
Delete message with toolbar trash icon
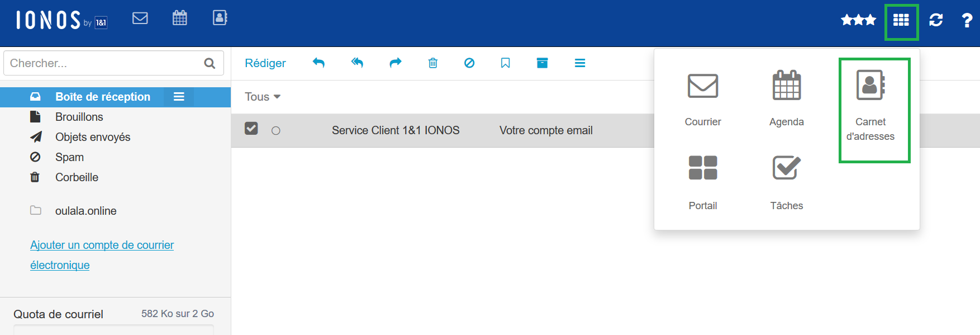(432, 63)
